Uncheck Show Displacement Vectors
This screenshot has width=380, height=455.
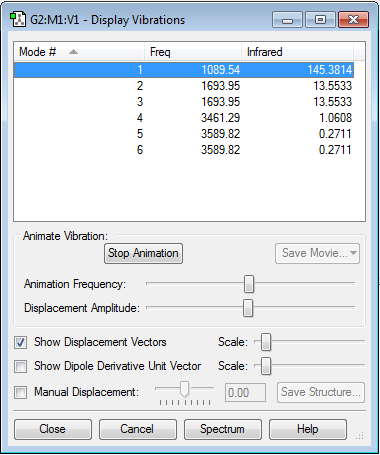[x=21, y=342]
